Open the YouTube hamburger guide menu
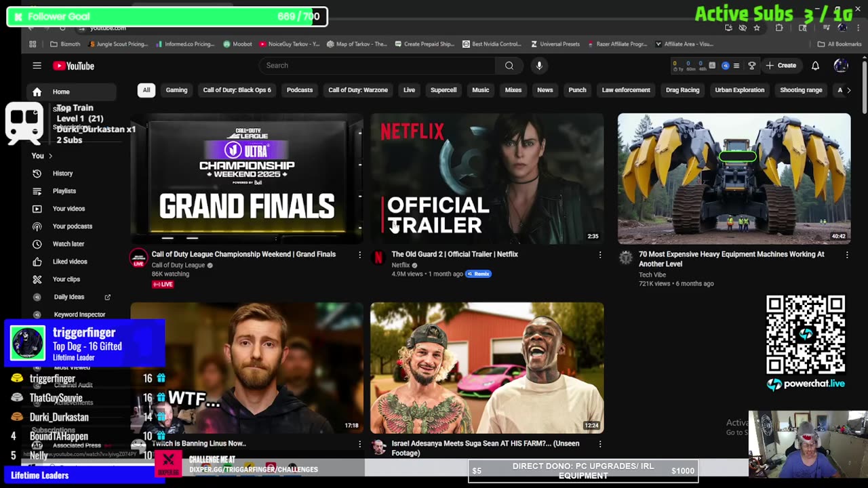Viewport: 868px width, 488px height. coord(37,66)
